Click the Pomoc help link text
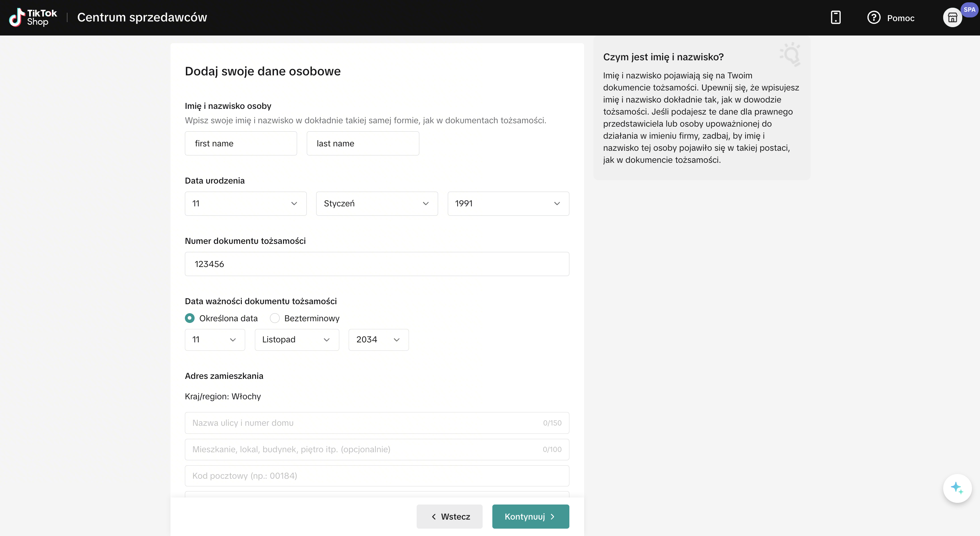 coord(901,18)
